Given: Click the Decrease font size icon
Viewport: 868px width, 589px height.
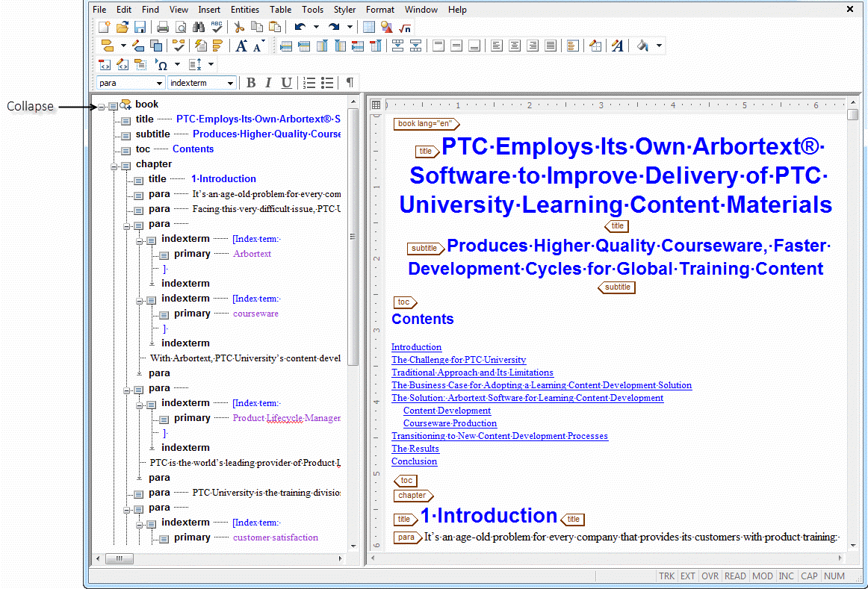Looking at the screenshot, I should click(259, 46).
